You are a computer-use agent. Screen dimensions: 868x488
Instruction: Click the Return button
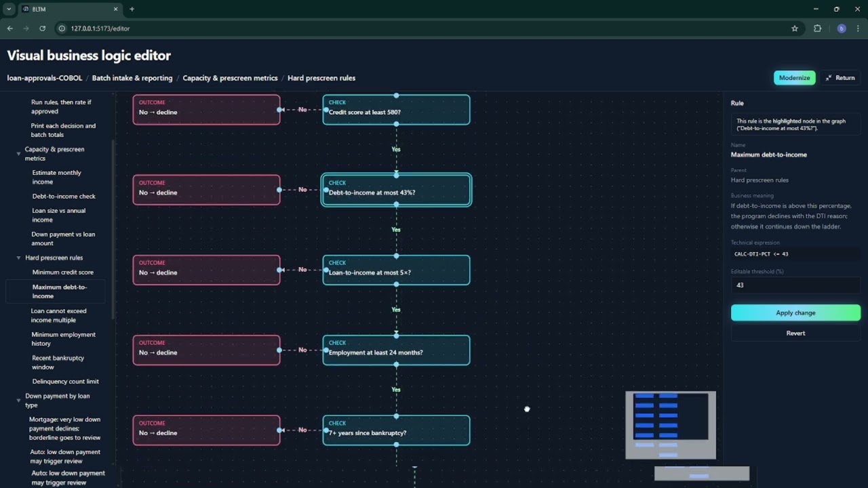[840, 77]
